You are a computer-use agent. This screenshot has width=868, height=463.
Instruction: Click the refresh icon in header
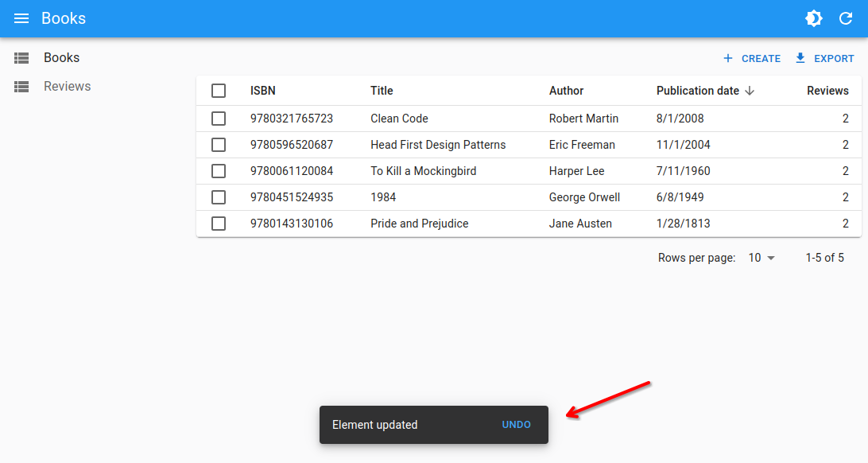[846, 18]
